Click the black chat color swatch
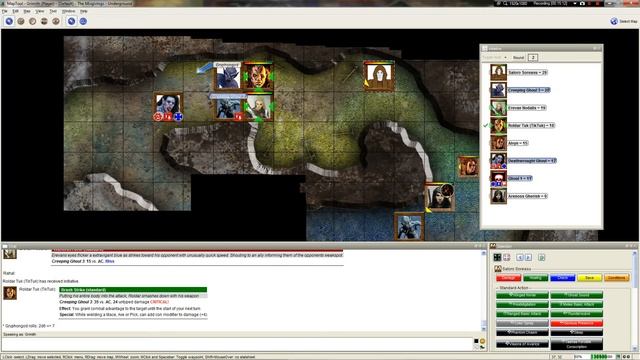The width and height of the screenshot is (640, 360). 476,341
